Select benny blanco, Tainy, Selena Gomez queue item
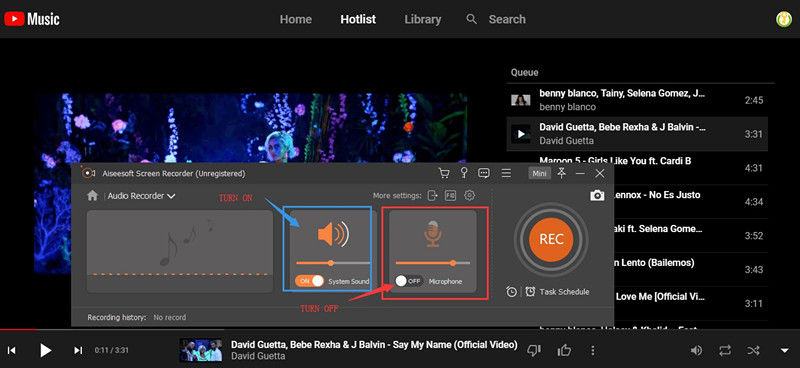The width and height of the screenshot is (800, 368). click(637, 100)
